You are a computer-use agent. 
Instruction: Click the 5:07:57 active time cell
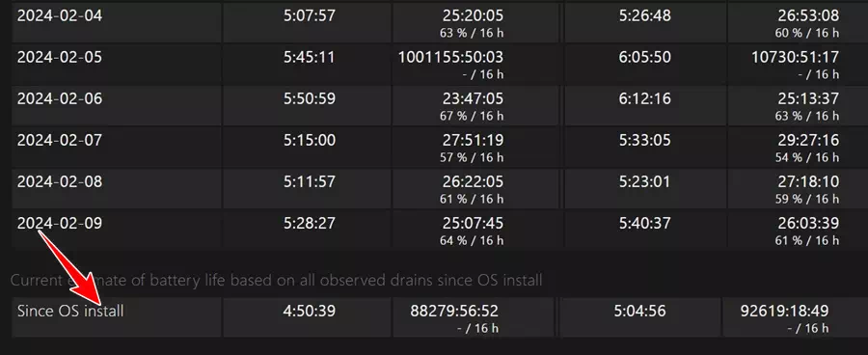pyautogui.click(x=310, y=15)
